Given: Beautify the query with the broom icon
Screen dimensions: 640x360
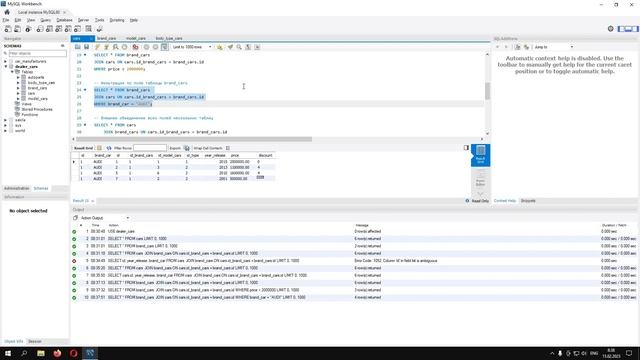Looking at the screenshot, I should (230, 47).
